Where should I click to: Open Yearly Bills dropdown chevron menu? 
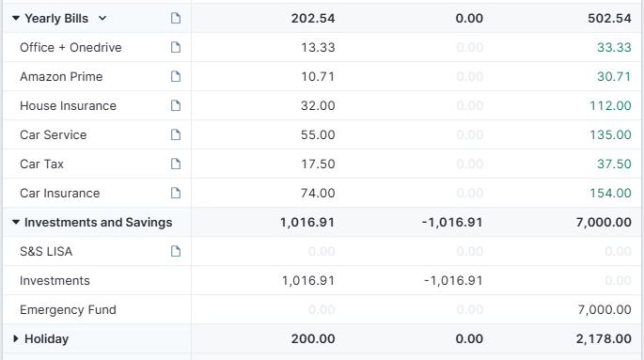[102, 18]
